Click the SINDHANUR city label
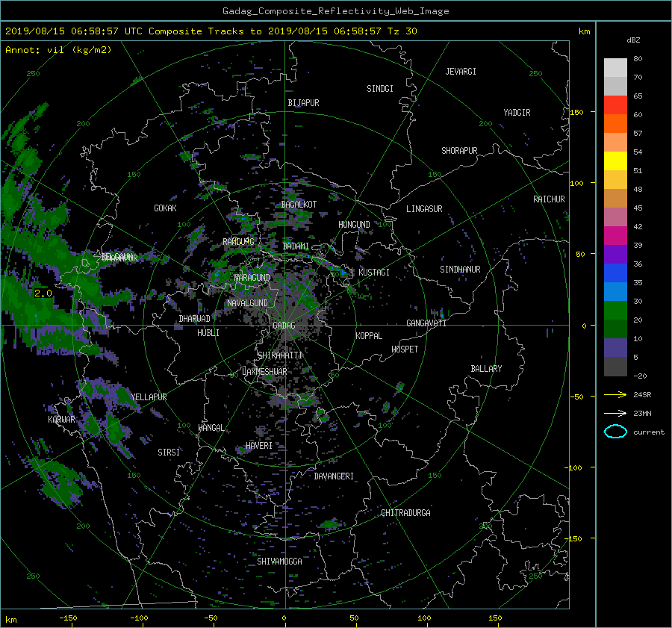This screenshot has height=628, width=672. coord(460,270)
